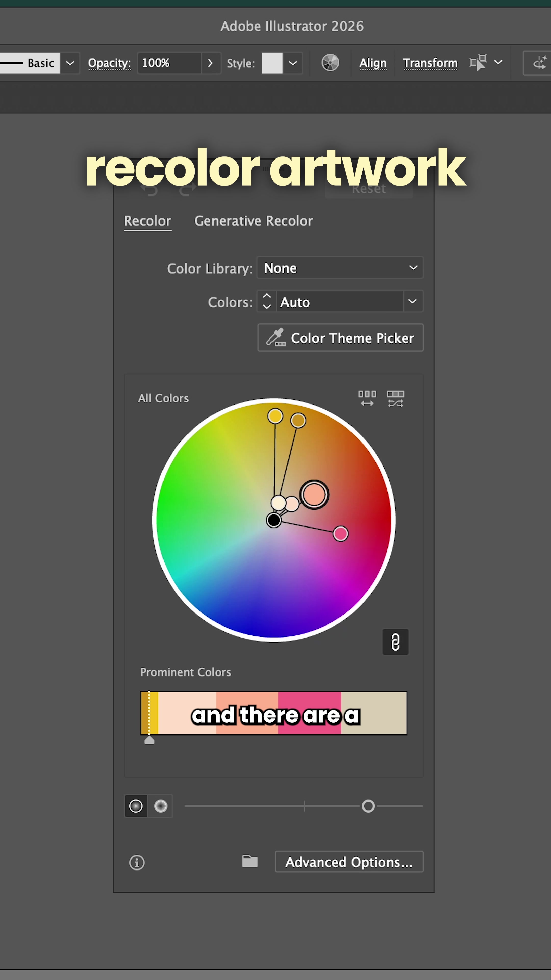This screenshot has height=980, width=551.
Task: Click the randomly change saturation and brightness icon
Action: [395, 398]
